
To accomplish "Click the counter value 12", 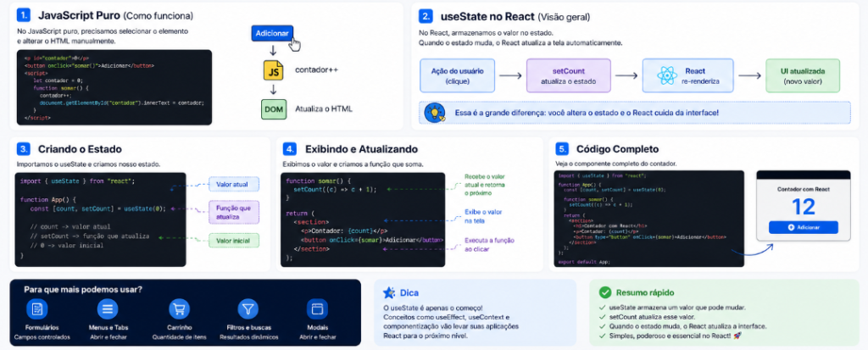I will point(804,207).
